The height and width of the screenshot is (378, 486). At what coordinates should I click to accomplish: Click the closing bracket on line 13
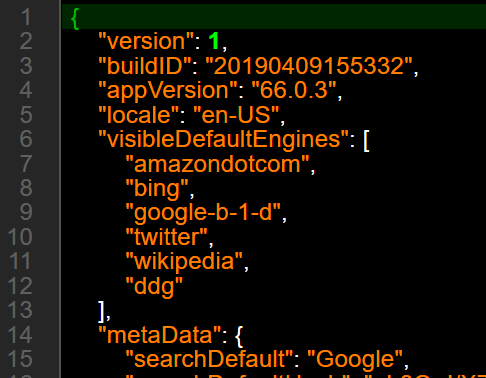[101, 312]
